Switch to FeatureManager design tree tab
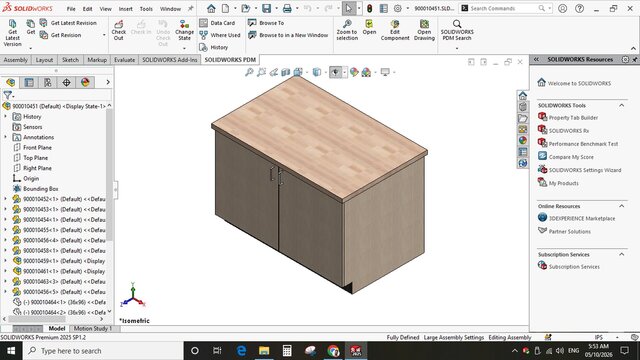 (10, 82)
